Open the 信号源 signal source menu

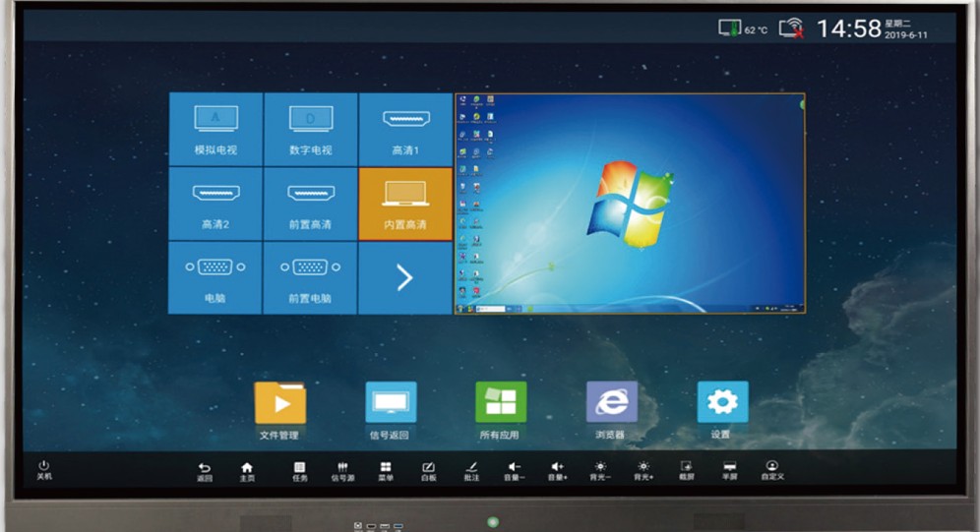[342, 470]
